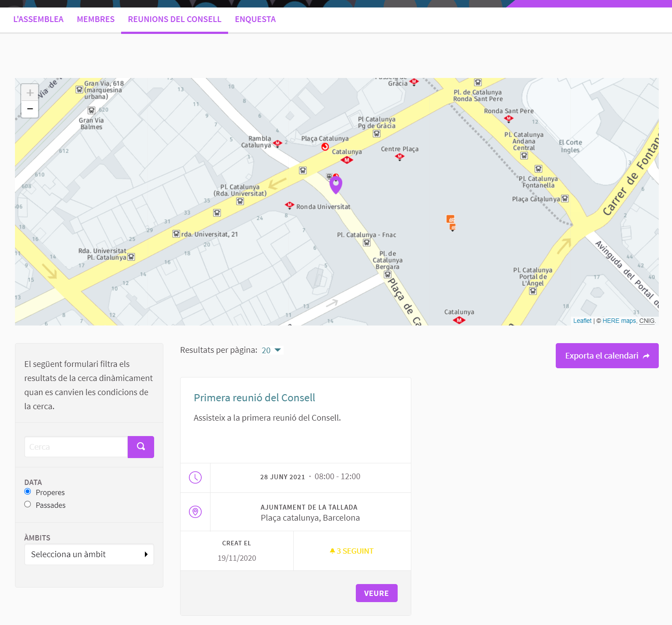Click the Pl. Catalunya Fontanella bus stop icon
This screenshot has width=672, height=625.
538,169
